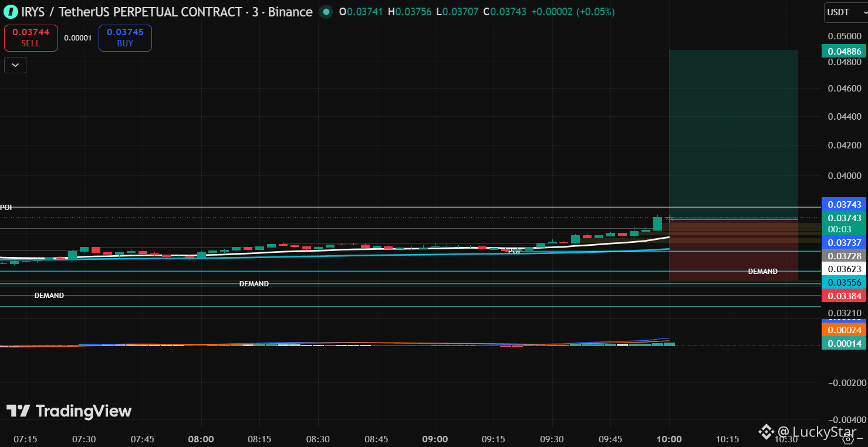The height and width of the screenshot is (447, 868).
Task: Click 0.03210 on the price scale
Action: pyautogui.click(x=845, y=313)
